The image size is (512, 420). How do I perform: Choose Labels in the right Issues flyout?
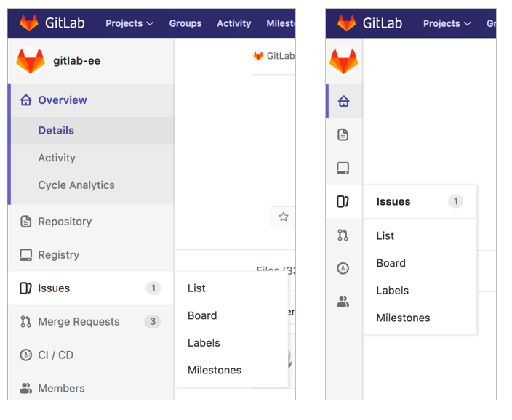(393, 290)
